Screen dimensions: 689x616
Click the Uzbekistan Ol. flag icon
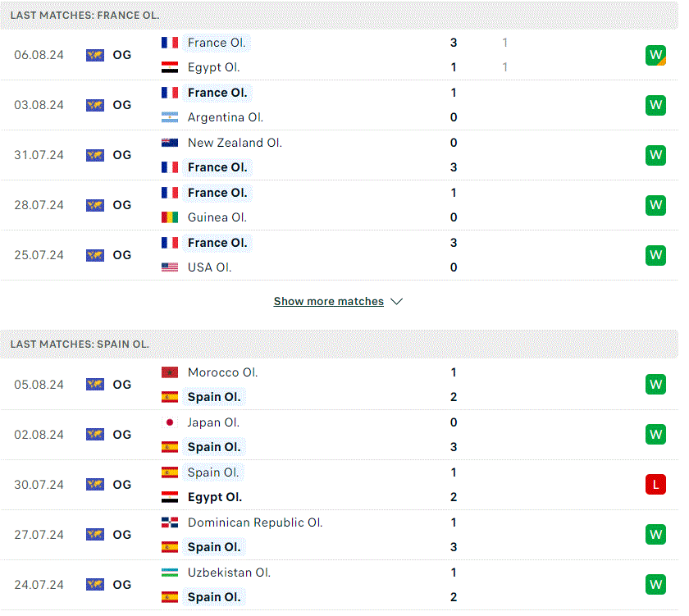[x=170, y=573]
